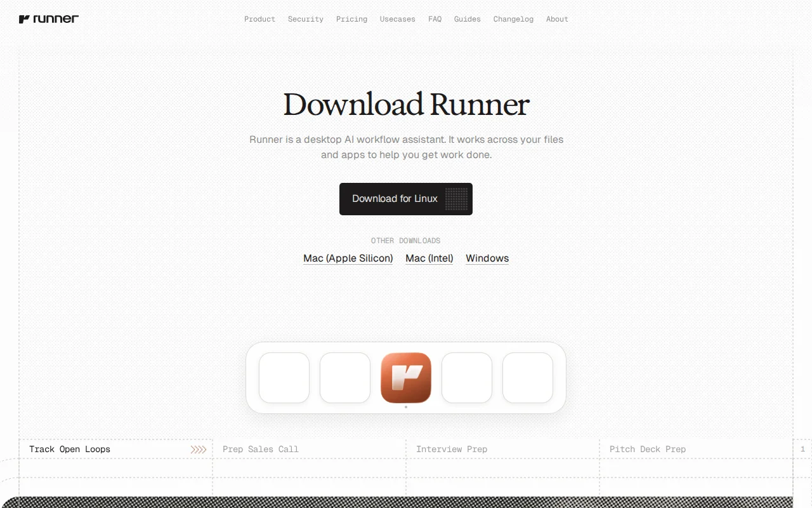Switch to the Prep Sales Call tab
Viewport: 812px width, 508px height.
click(x=309, y=449)
